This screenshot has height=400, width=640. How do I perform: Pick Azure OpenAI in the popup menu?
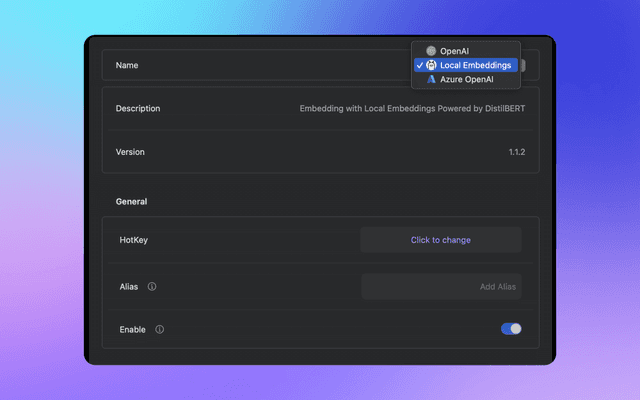[466, 79]
